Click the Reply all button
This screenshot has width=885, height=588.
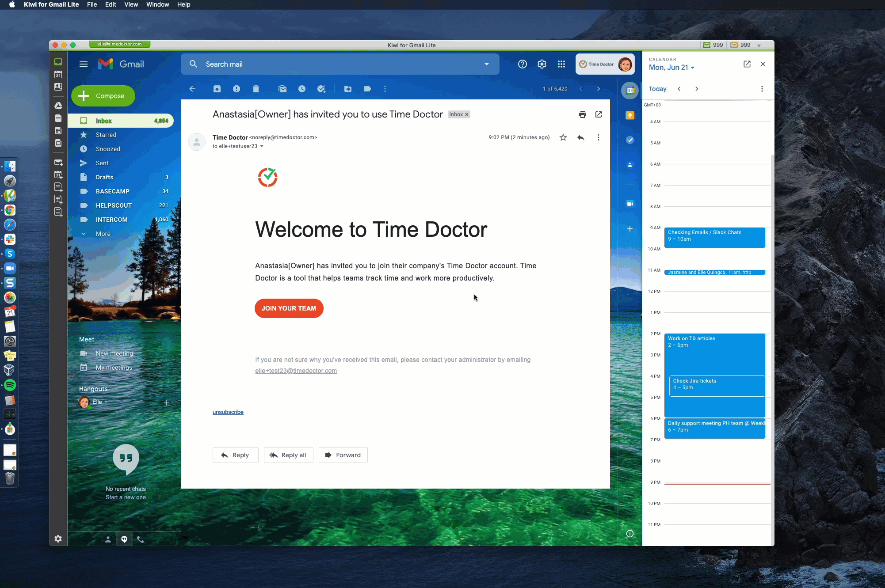coord(288,455)
